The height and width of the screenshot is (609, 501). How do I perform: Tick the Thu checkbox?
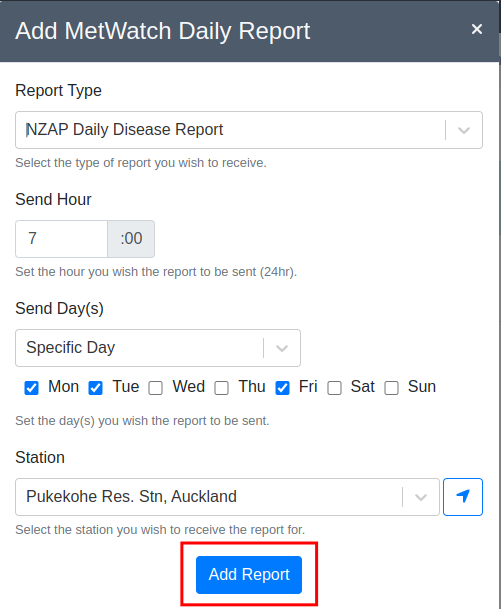point(221,388)
